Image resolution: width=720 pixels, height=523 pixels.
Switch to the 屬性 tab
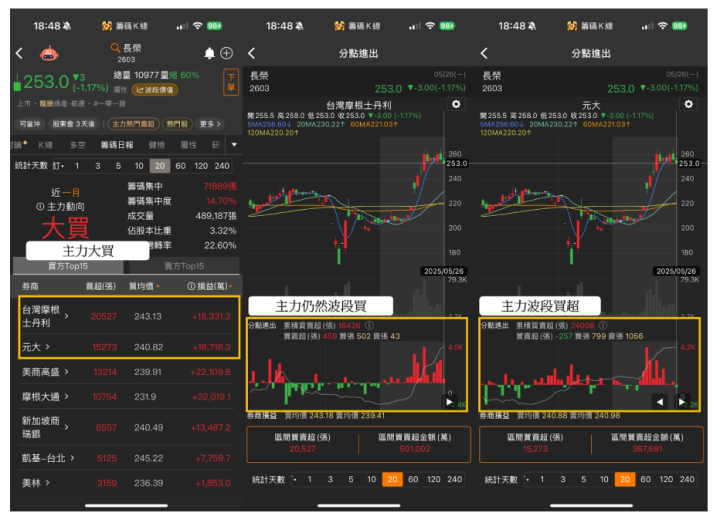tap(188, 145)
